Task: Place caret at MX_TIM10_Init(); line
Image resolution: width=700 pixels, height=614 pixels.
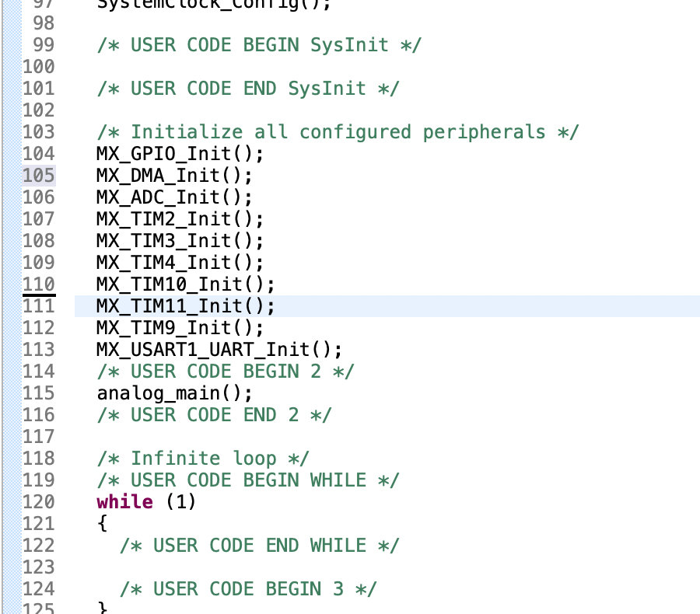Action: coord(186,284)
